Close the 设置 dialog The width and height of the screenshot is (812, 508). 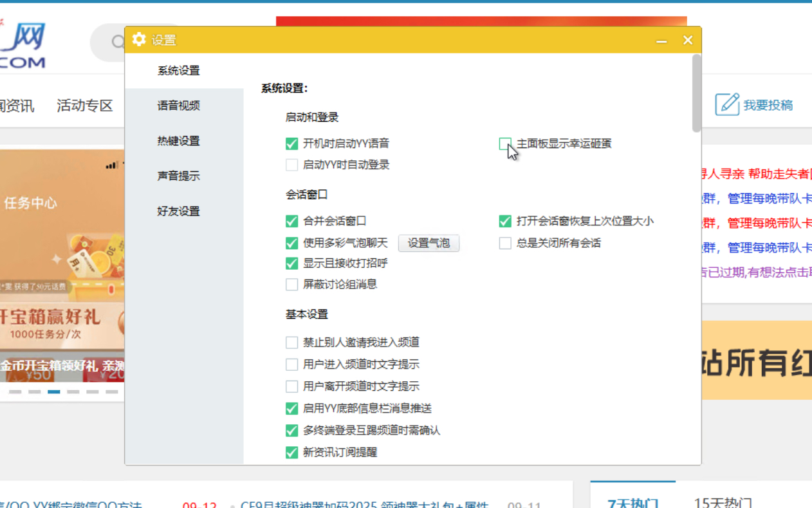688,41
